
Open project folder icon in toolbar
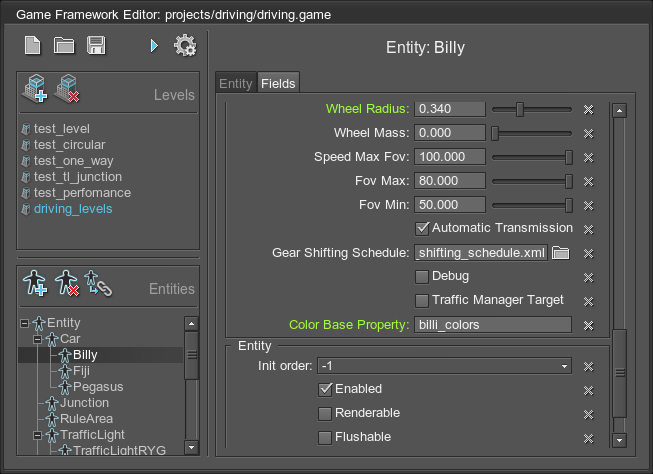coord(64,45)
